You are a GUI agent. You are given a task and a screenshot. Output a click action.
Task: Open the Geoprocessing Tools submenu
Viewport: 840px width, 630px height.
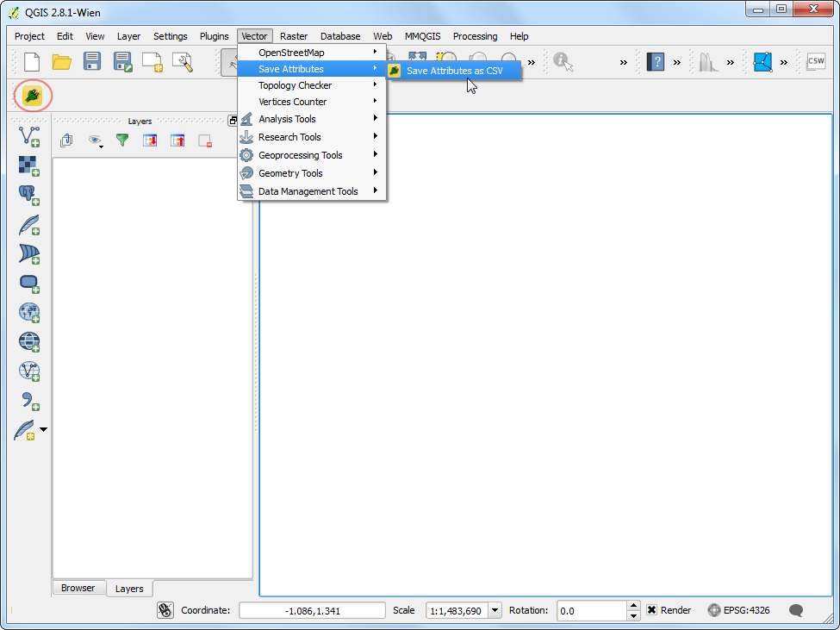pos(312,155)
